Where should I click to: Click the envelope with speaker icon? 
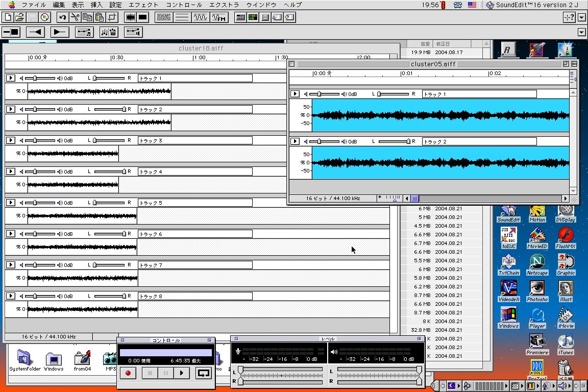(133, 32)
